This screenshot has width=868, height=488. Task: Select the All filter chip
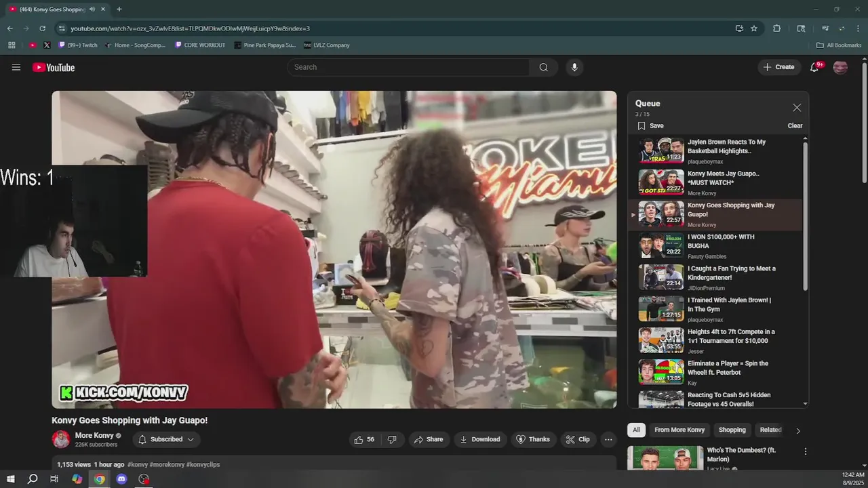(636, 430)
